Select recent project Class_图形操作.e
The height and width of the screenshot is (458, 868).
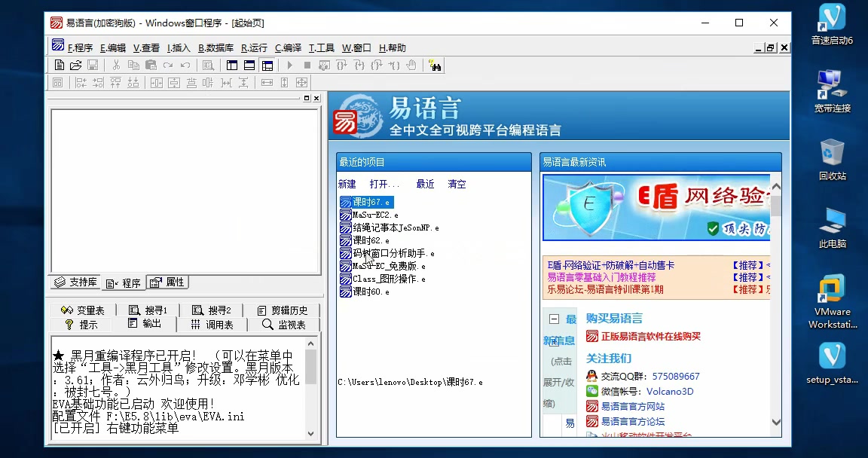point(383,279)
